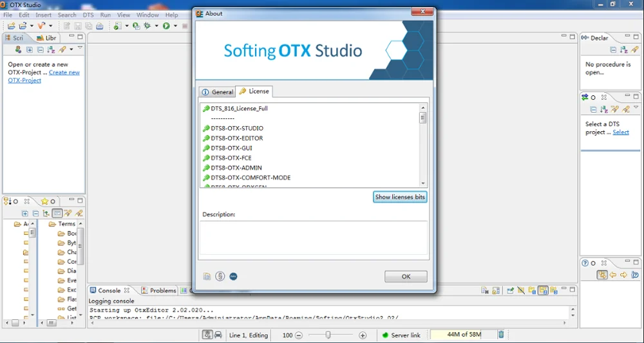The image size is (644, 343).
Task: Click the a-z sort icon in Script panel
Action: point(51,50)
